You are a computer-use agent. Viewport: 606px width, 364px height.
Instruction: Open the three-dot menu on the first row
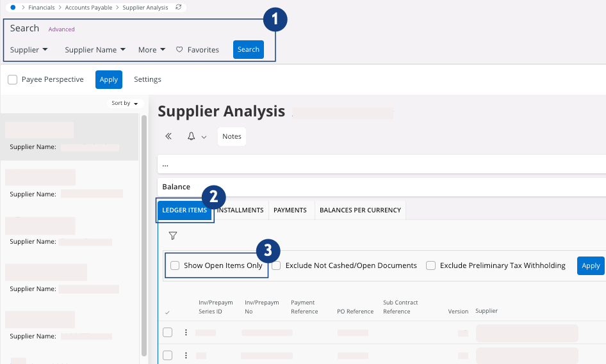186,333
